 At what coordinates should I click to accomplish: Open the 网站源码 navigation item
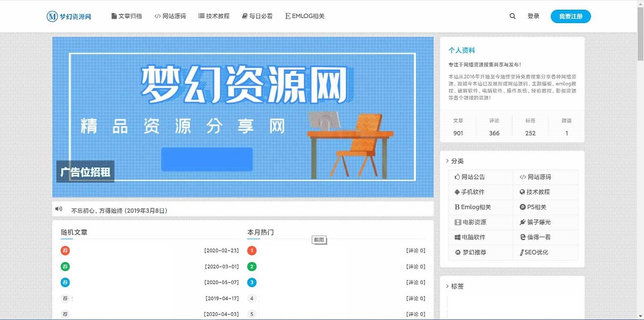point(170,17)
